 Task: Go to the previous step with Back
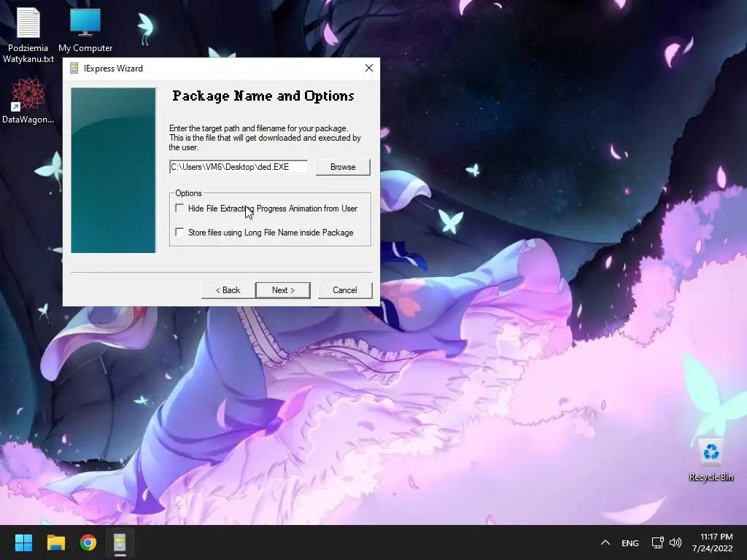pos(228,290)
